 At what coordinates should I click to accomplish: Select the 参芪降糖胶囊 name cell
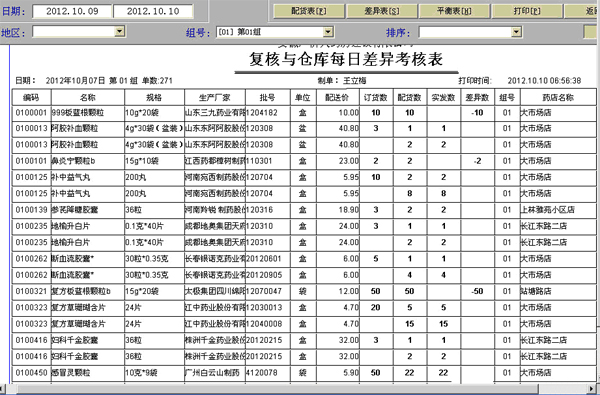click(88, 209)
